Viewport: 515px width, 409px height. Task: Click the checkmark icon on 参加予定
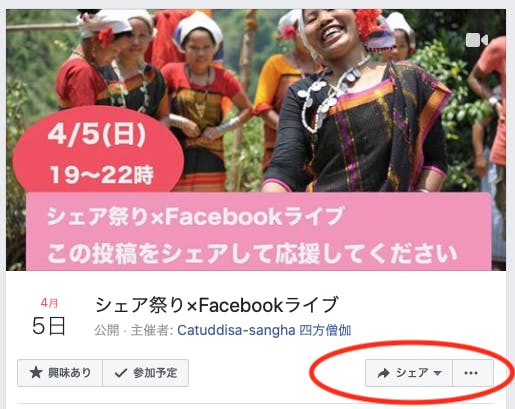pos(121,373)
